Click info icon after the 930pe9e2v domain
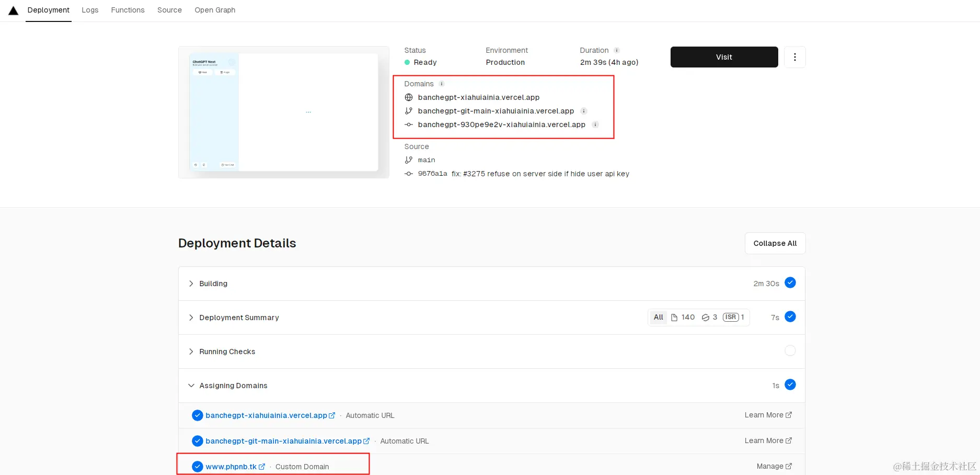Image resolution: width=980 pixels, height=475 pixels. point(595,125)
